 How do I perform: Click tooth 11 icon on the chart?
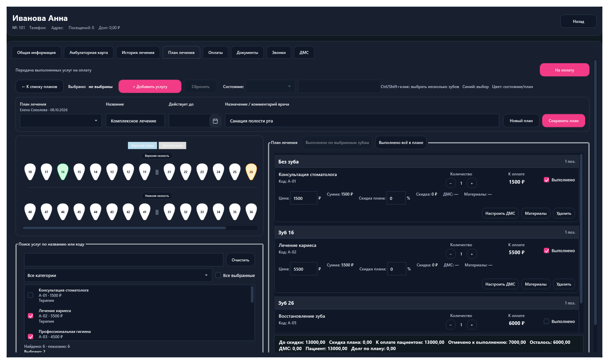tap(145, 172)
